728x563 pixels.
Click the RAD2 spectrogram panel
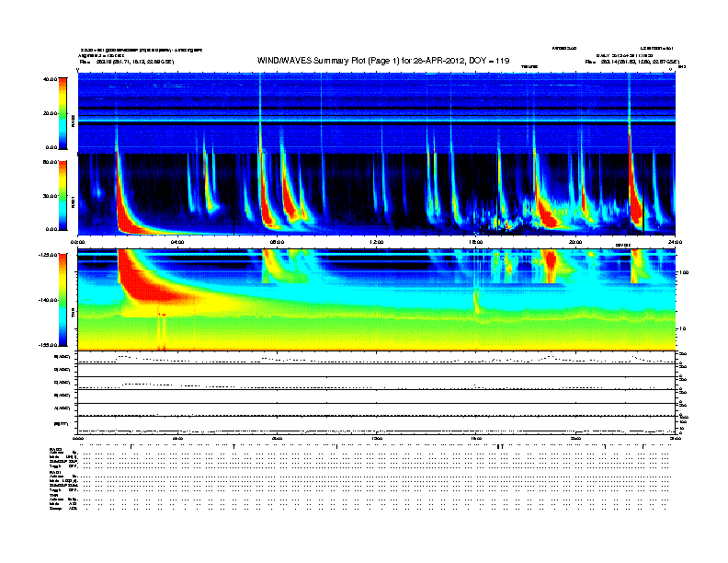[376, 113]
